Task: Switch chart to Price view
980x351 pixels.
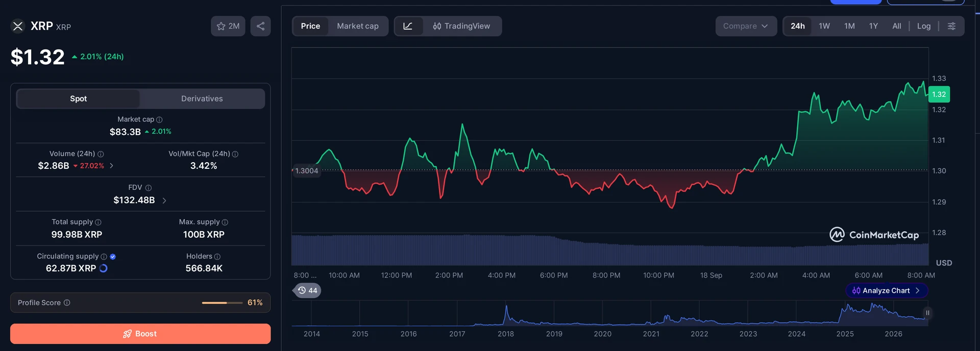Action: [x=310, y=26]
